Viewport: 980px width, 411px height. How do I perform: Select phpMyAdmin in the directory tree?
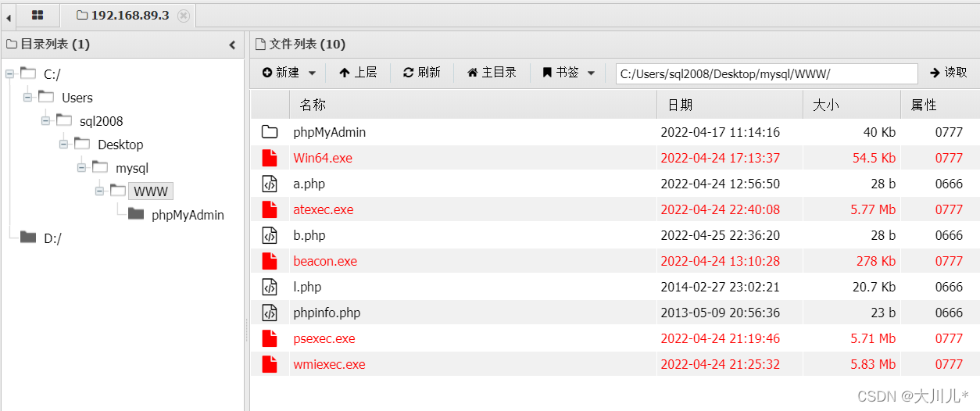pyautogui.click(x=188, y=215)
